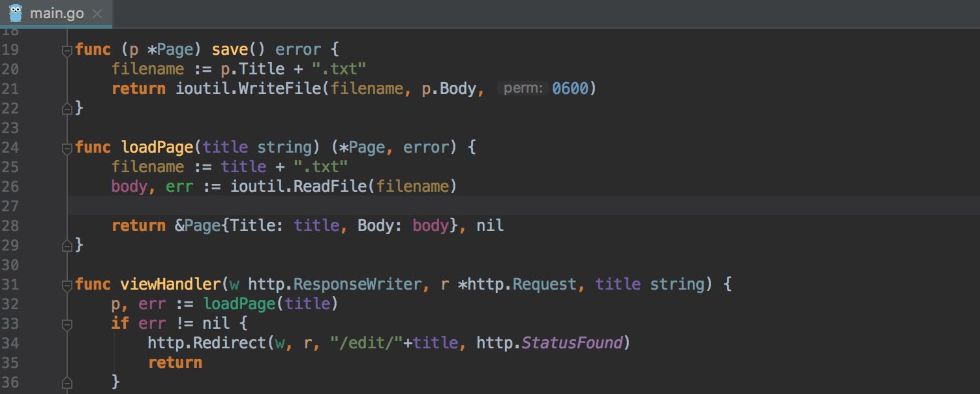This screenshot has height=394, width=980.
Task: Fold the if err block at line 33
Action: (x=66, y=324)
